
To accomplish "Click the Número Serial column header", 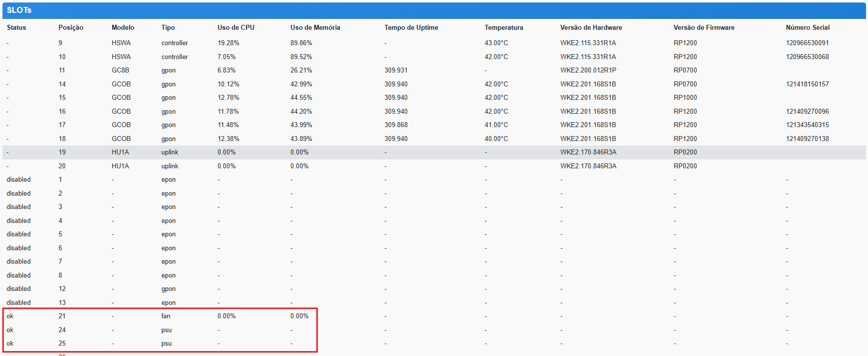I will point(807,28).
